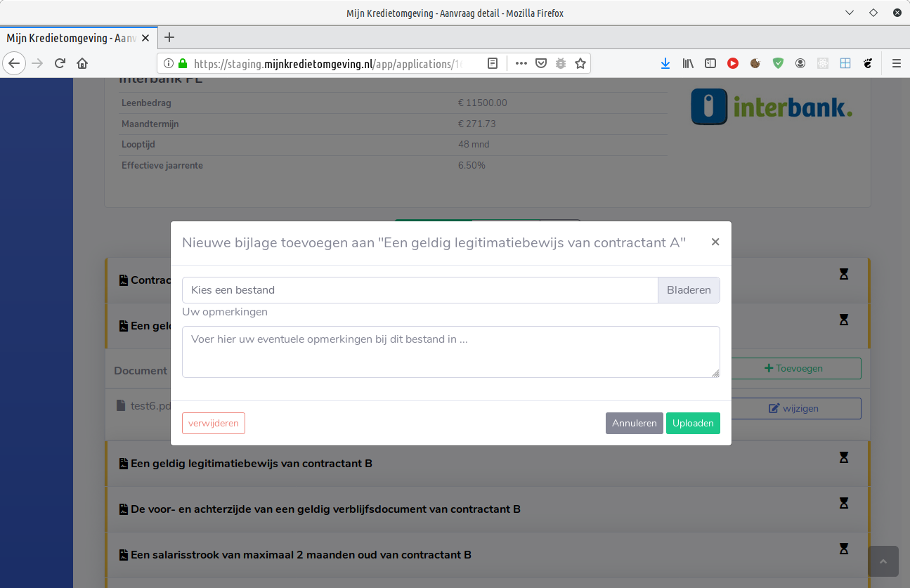Toggle reader view in the address bar
The width and height of the screenshot is (910, 588).
coord(493,63)
